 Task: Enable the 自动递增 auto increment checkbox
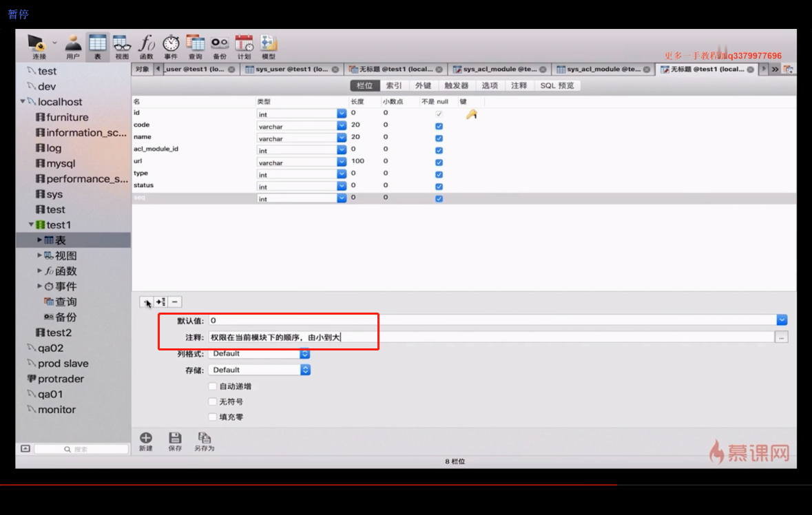pos(212,386)
